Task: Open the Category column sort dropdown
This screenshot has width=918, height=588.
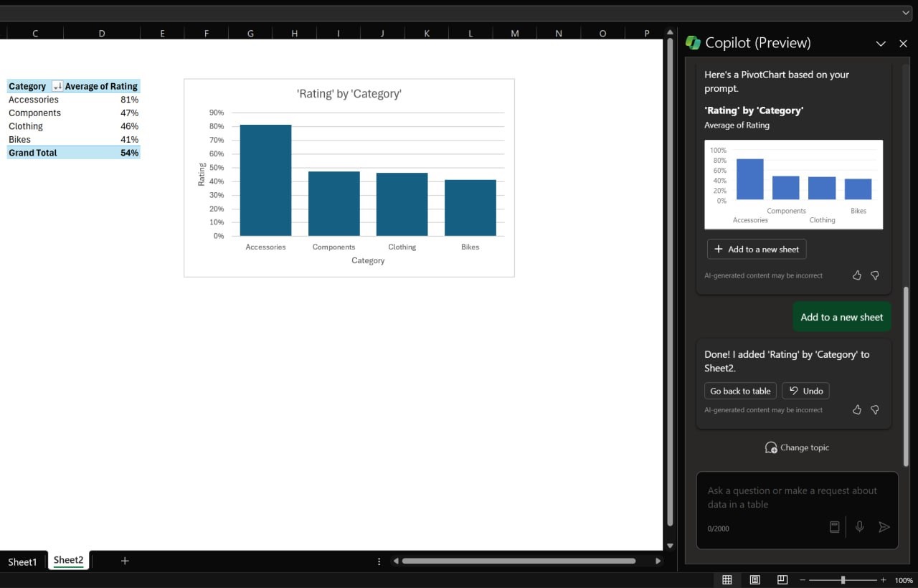Action: click(56, 85)
